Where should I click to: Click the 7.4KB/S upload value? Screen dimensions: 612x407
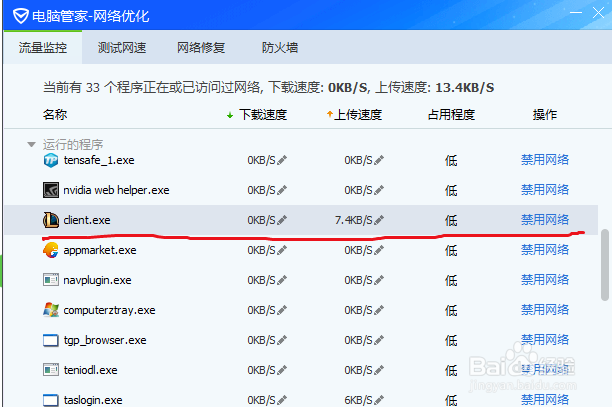pyautogui.click(x=354, y=220)
